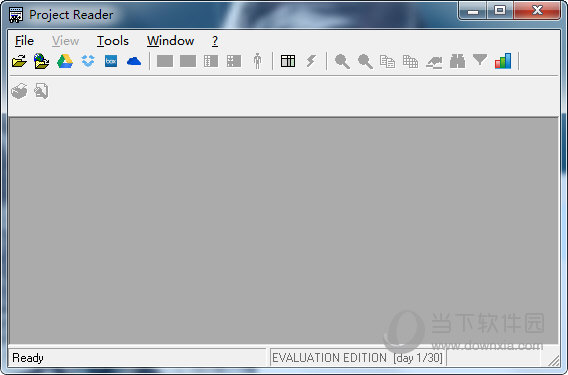
Task: Click the print icon
Action: (x=19, y=91)
